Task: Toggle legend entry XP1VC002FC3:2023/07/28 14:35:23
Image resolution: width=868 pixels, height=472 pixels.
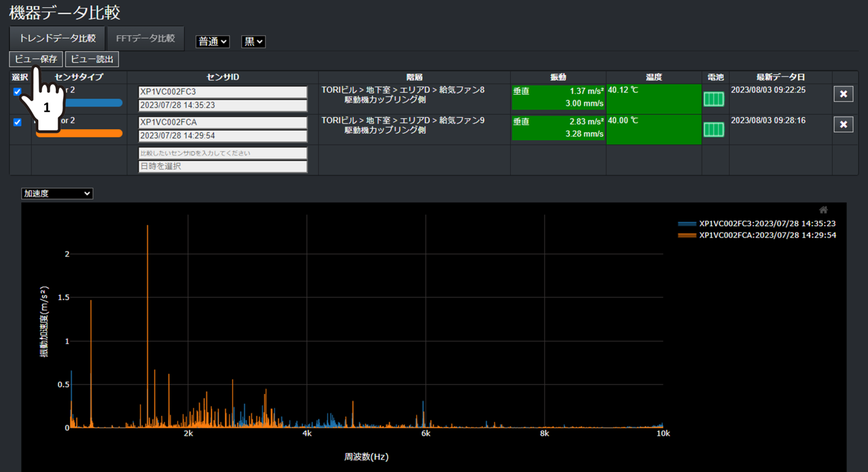Action: tap(757, 224)
